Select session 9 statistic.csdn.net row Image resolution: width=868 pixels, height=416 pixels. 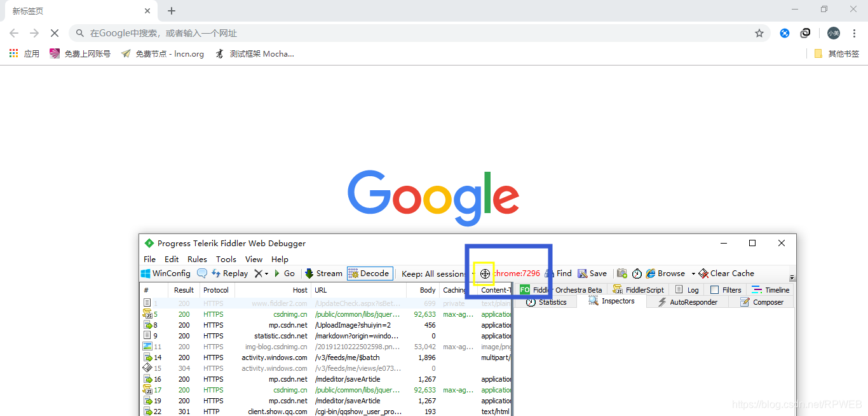point(326,336)
